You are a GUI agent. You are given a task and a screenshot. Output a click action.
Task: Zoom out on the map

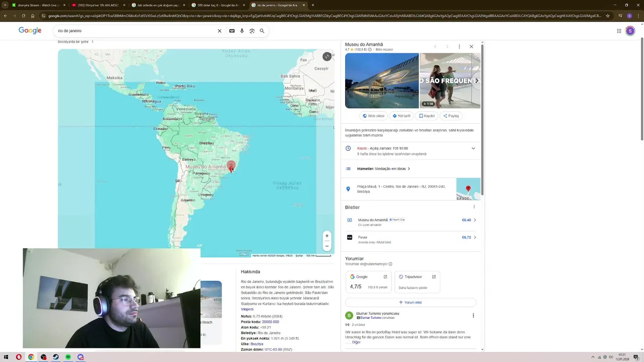pyautogui.click(x=327, y=246)
